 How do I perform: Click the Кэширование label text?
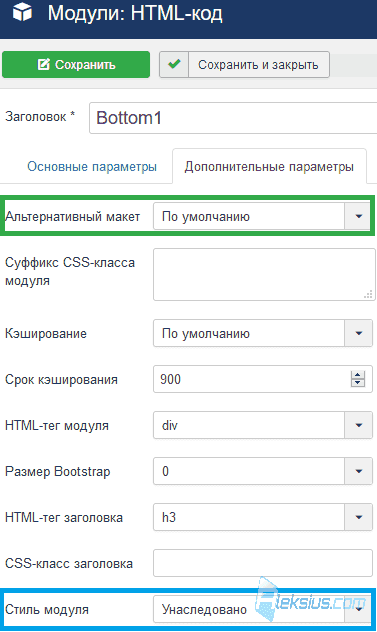tap(46, 334)
